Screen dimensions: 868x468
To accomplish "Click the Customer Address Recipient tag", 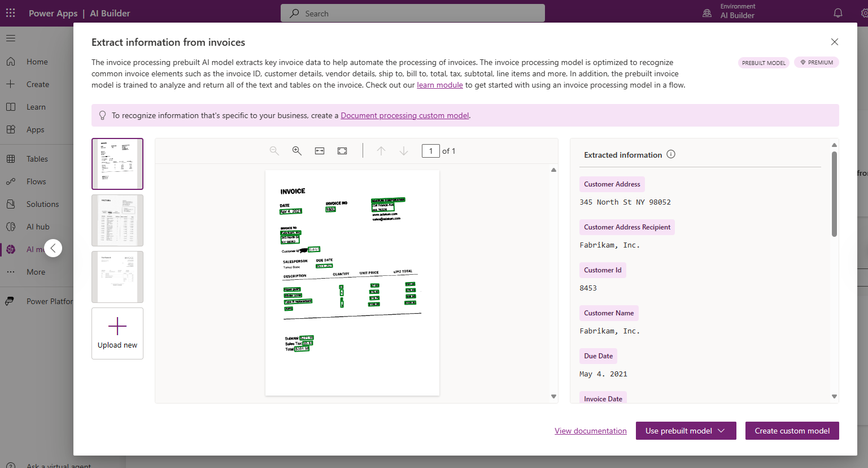I will pos(627,227).
